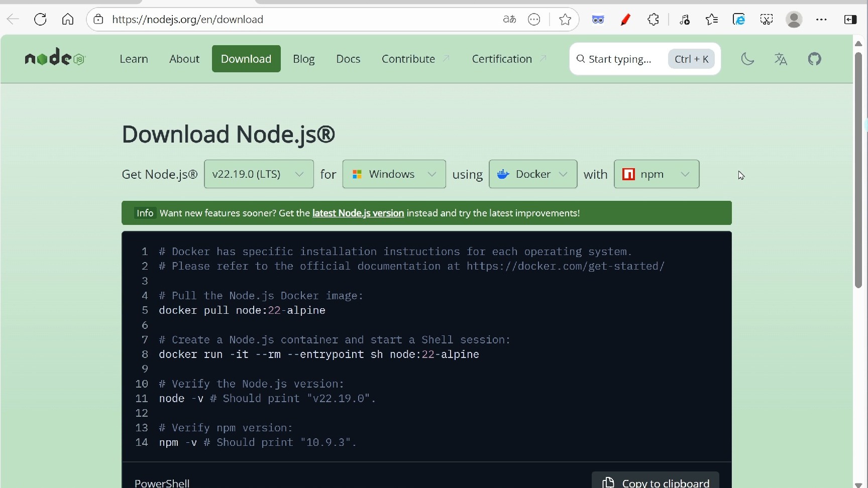868x488 pixels.
Task: Copy the code with Copy to clipboard
Action: click(656, 482)
